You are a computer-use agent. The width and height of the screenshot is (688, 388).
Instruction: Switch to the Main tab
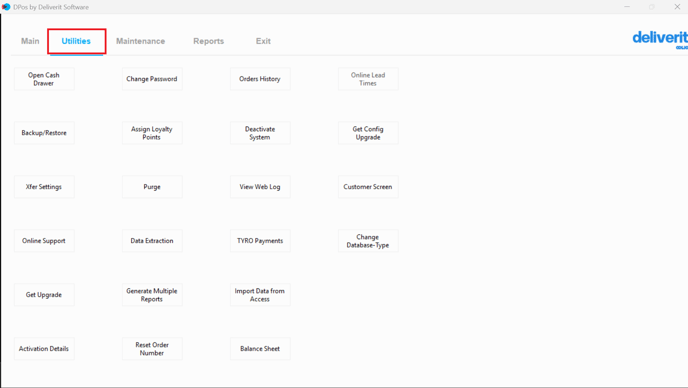pyautogui.click(x=30, y=41)
